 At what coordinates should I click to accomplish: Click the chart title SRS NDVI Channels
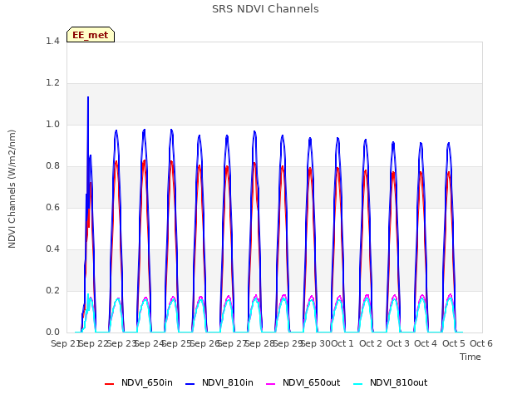(265, 9)
